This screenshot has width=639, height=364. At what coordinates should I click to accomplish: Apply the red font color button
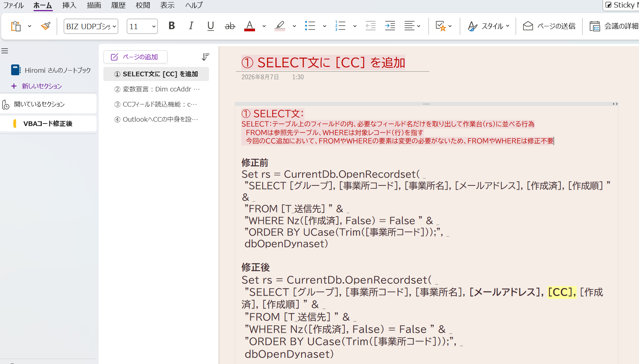(250, 26)
